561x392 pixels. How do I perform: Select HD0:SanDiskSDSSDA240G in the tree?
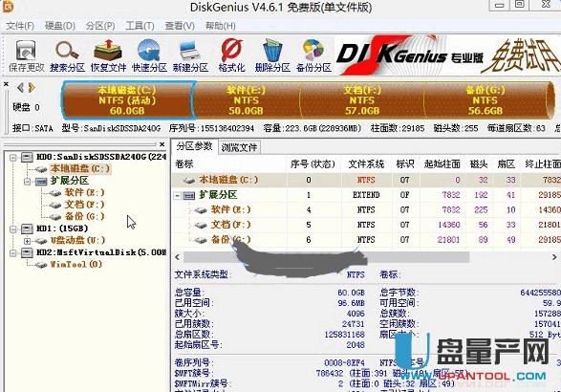pos(101,157)
